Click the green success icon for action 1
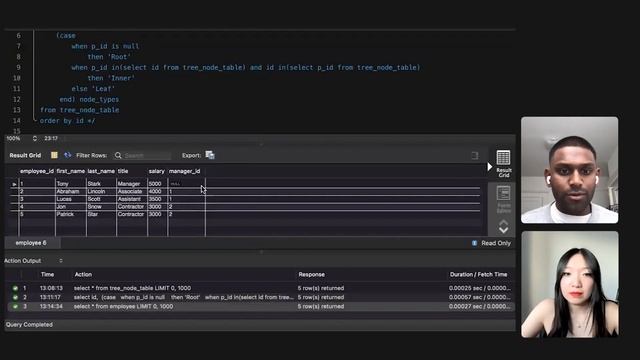Image resolution: width=640 pixels, height=360 pixels. coord(15,288)
